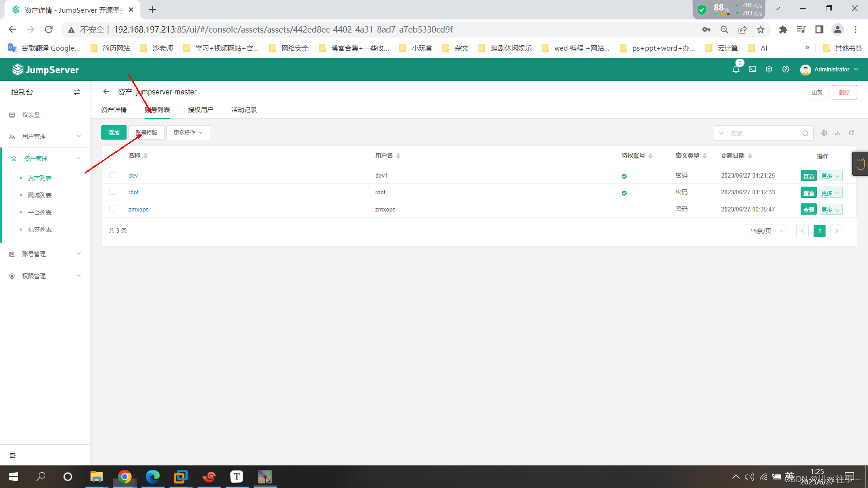The width and height of the screenshot is (868, 488).
Task: Tick the zmxops row checkbox
Action: click(x=113, y=209)
